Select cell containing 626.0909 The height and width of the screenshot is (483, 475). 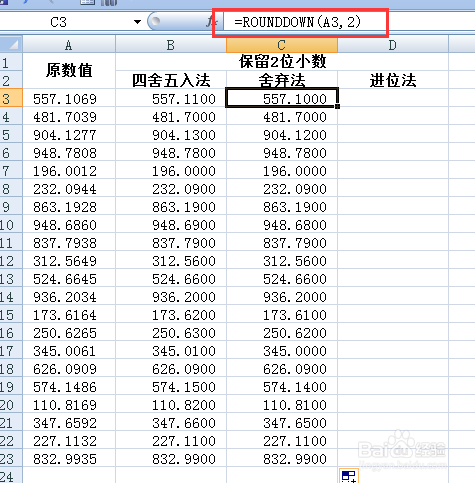69,369
